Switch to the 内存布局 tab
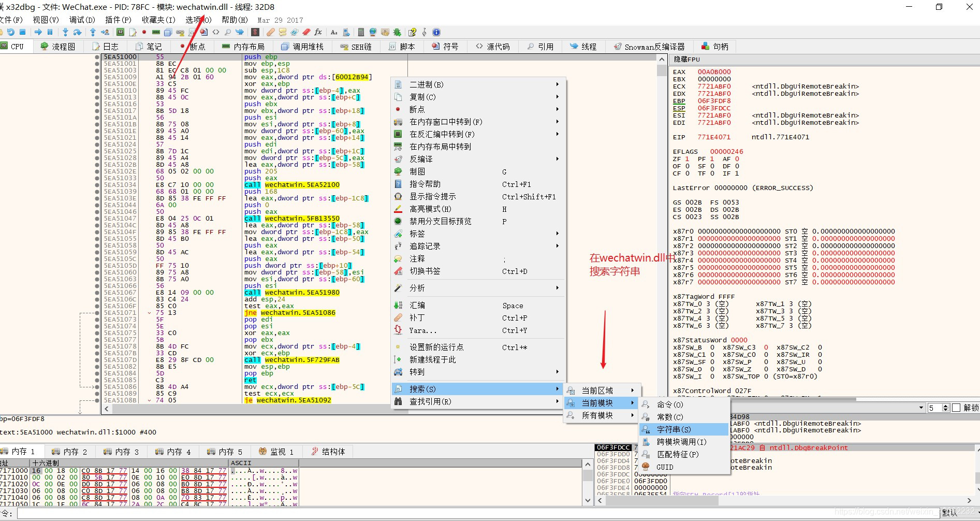This screenshot has height=521, width=980. coord(243,47)
